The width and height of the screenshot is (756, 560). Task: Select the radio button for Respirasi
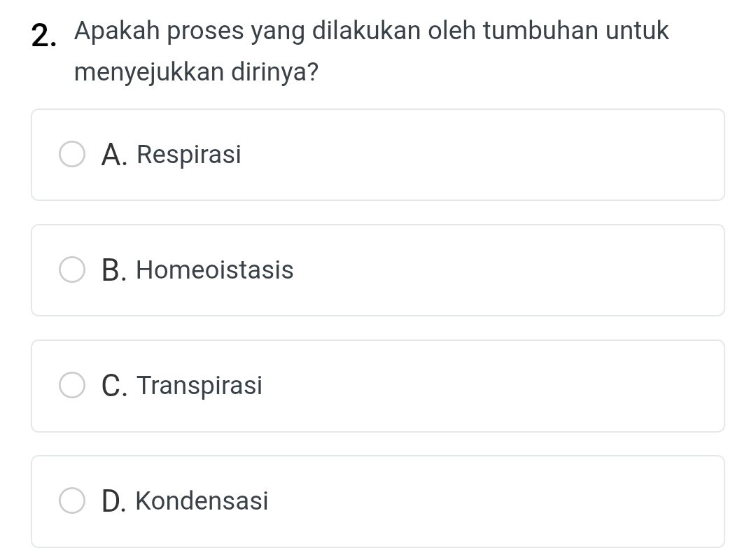pos(71,155)
